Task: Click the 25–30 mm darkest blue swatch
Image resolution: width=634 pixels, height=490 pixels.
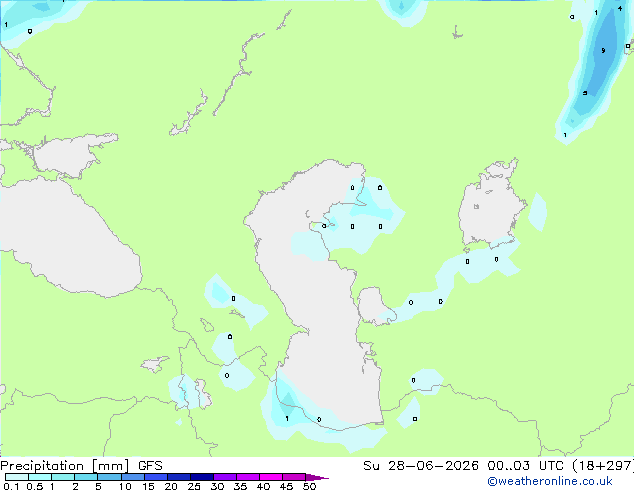Action: tap(202, 477)
